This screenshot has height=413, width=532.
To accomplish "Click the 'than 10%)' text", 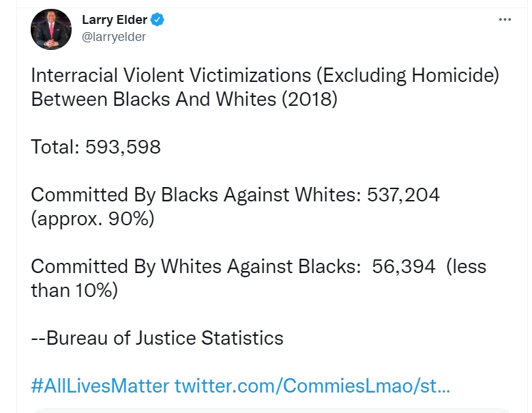I will click(x=74, y=291).
